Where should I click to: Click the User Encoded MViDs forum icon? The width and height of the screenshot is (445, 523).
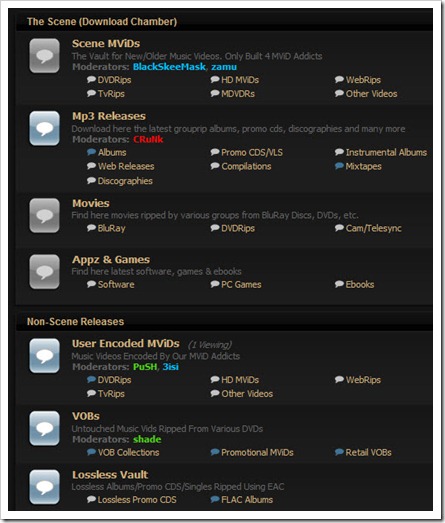44,356
